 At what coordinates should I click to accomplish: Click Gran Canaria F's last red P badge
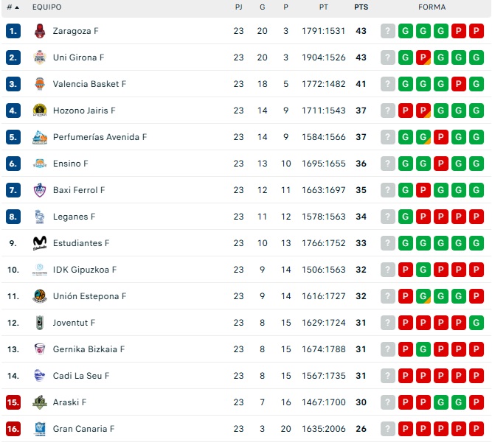point(477,429)
